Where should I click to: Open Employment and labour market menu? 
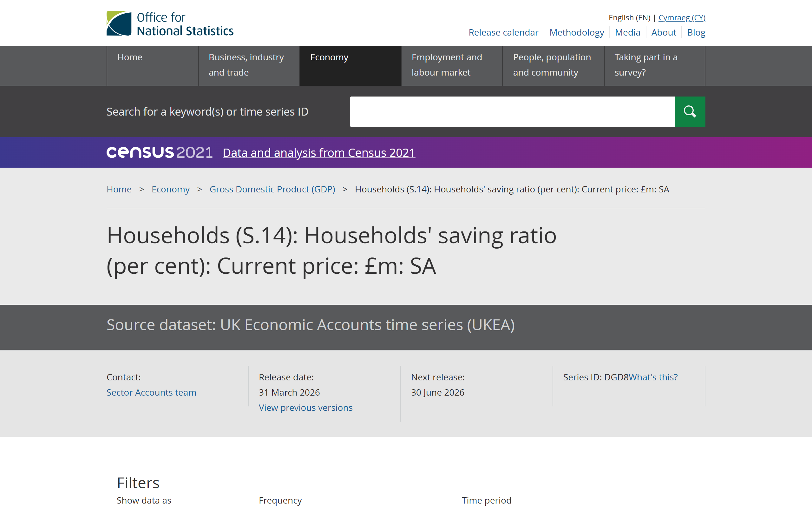coord(452,66)
